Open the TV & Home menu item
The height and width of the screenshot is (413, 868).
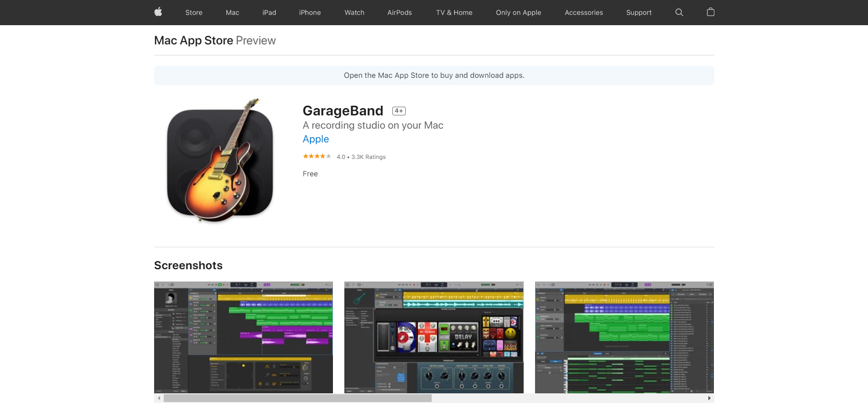click(x=454, y=12)
